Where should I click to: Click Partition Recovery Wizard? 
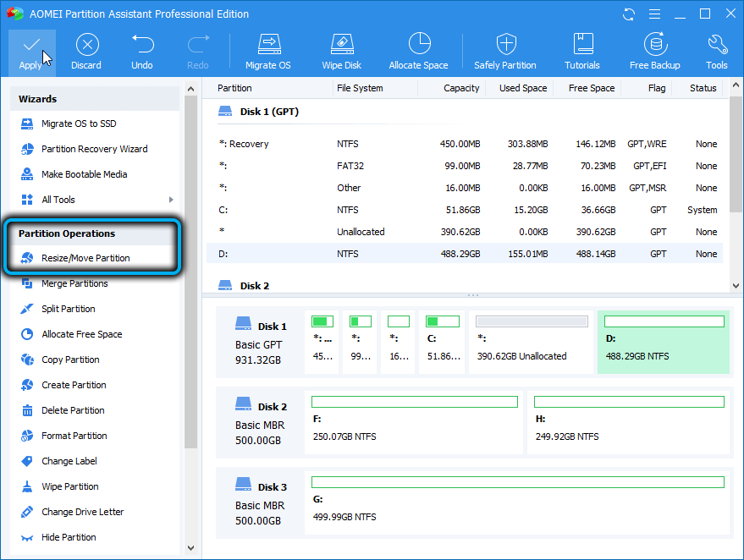(94, 149)
